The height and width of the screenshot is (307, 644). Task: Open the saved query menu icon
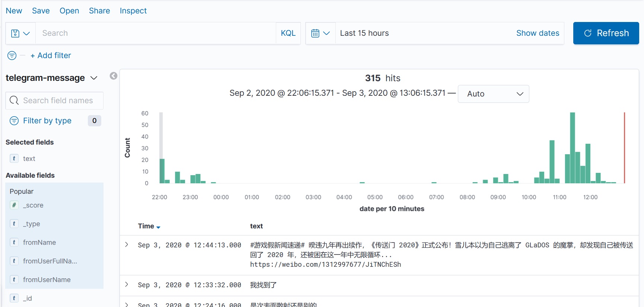20,33
